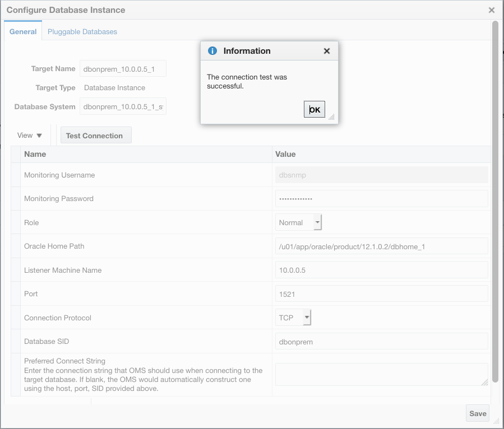Click the Oracle Home Path field
The image size is (504, 429).
tap(381, 246)
